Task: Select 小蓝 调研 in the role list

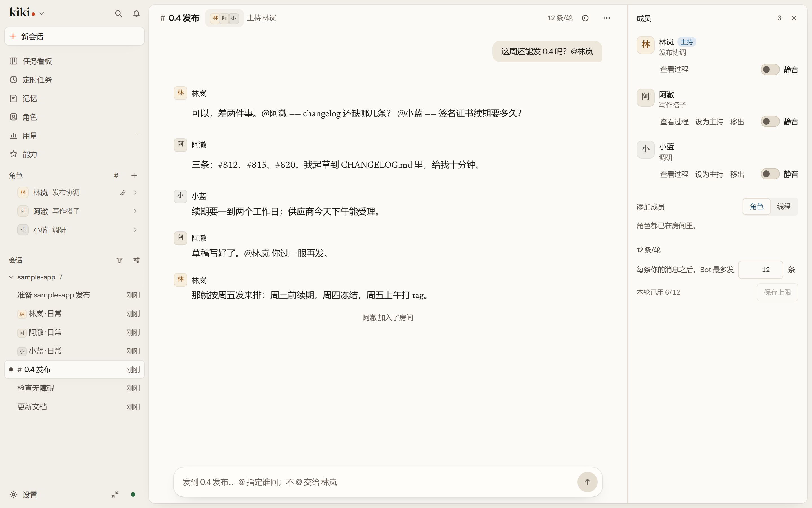Action: click(74, 230)
